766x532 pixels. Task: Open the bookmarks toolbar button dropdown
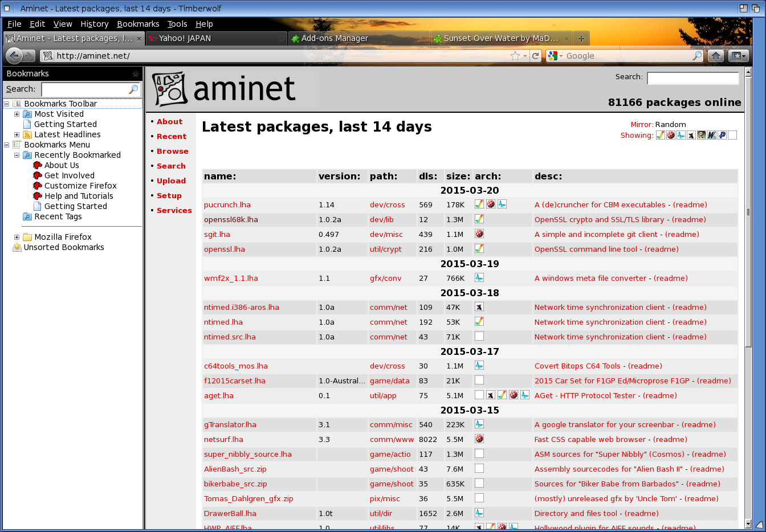click(739, 56)
